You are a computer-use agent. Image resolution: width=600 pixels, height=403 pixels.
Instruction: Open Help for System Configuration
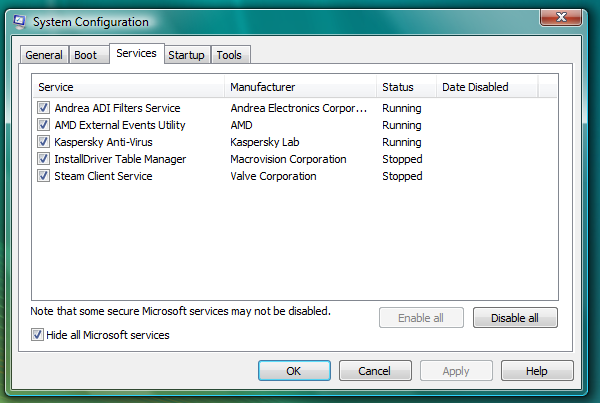coord(537,370)
